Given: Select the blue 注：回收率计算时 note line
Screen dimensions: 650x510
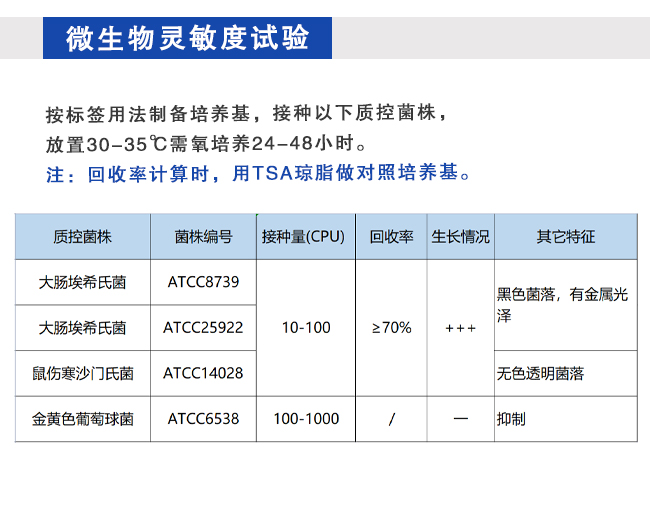Looking at the screenshot, I should (259, 173).
